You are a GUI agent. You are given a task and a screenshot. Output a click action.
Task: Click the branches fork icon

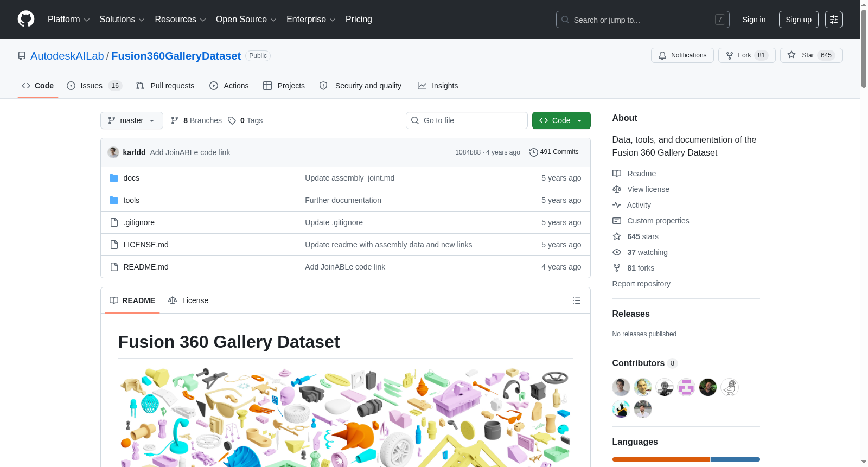click(175, 120)
